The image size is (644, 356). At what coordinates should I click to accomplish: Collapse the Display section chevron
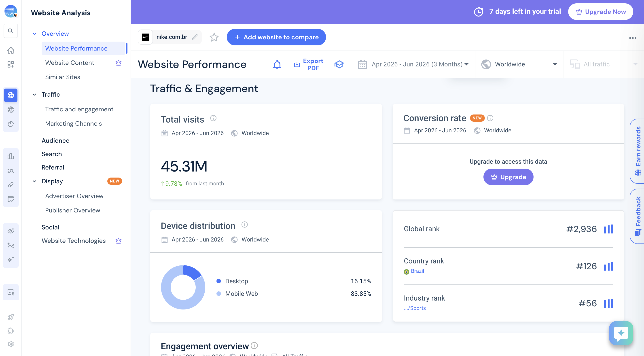tap(34, 181)
